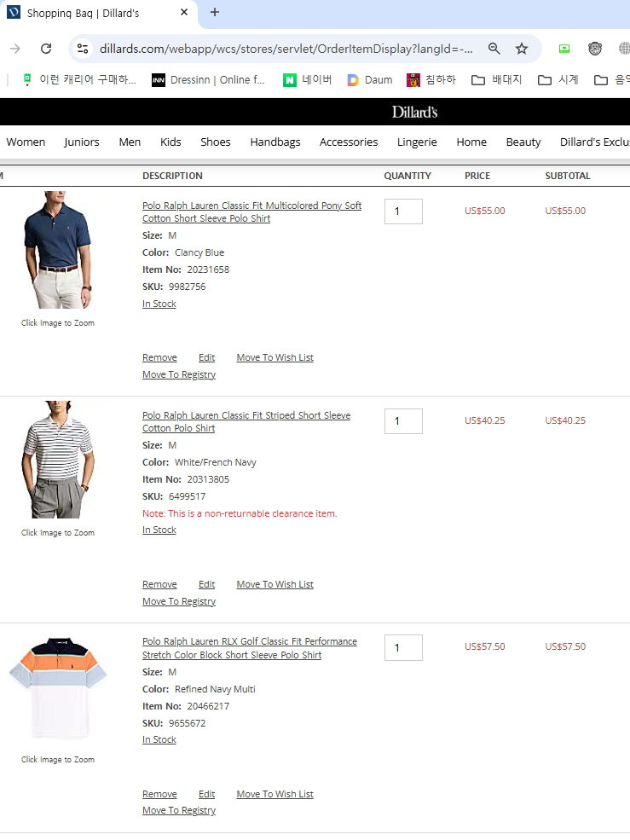Close the Shopping Bag Dillard's tab
Viewport: 630px width, 840px height.
tap(184, 12)
